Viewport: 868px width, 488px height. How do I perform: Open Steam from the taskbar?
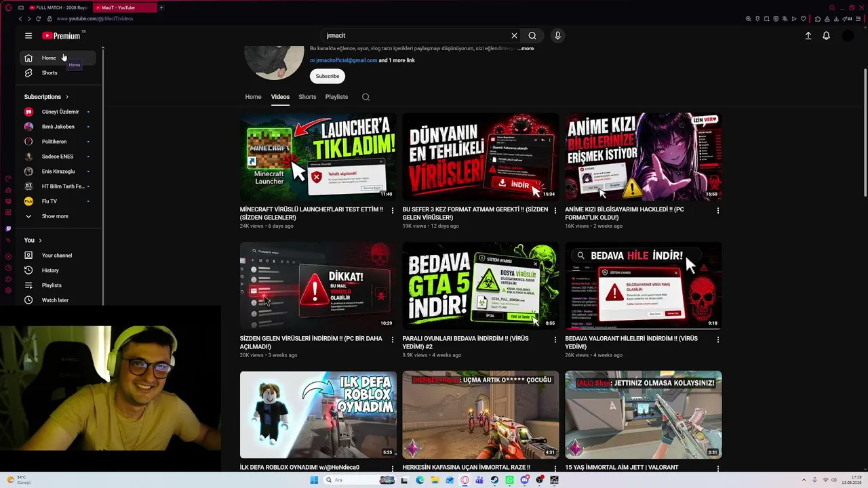[x=494, y=480]
